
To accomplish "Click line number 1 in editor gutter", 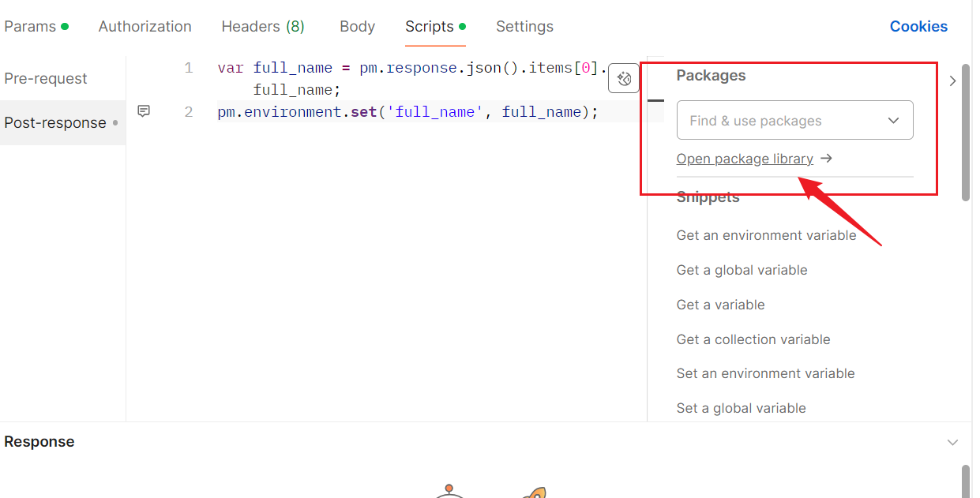I will [188, 68].
